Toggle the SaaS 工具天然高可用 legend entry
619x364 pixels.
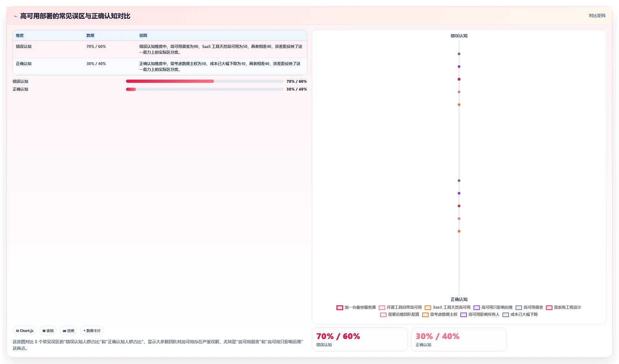pyautogui.click(x=447, y=307)
